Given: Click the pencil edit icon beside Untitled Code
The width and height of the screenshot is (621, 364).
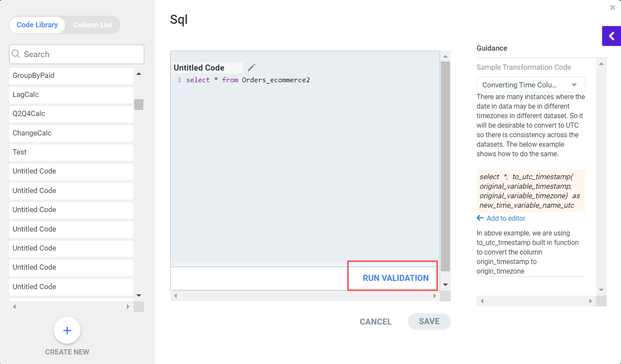Looking at the screenshot, I should click(x=252, y=67).
